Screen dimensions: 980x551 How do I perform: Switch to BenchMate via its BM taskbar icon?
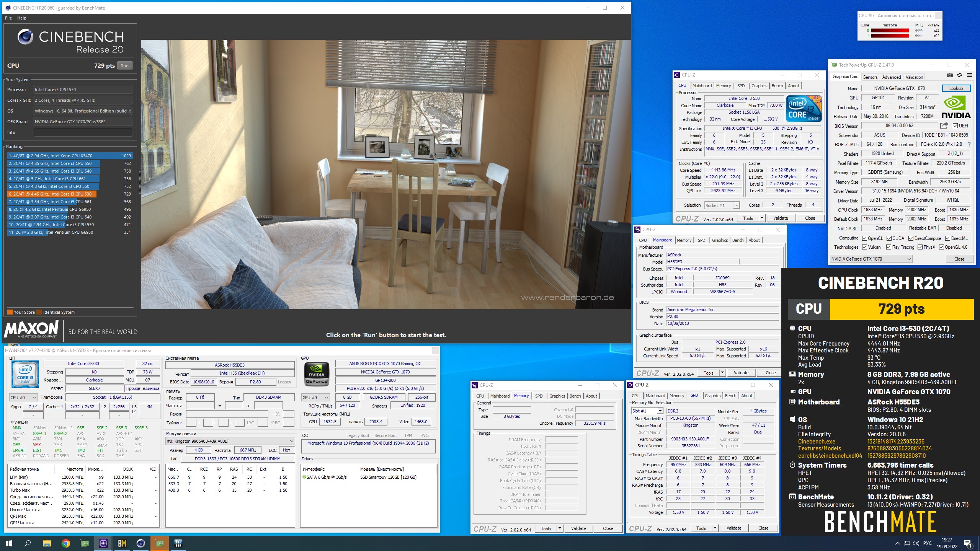click(x=122, y=543)
